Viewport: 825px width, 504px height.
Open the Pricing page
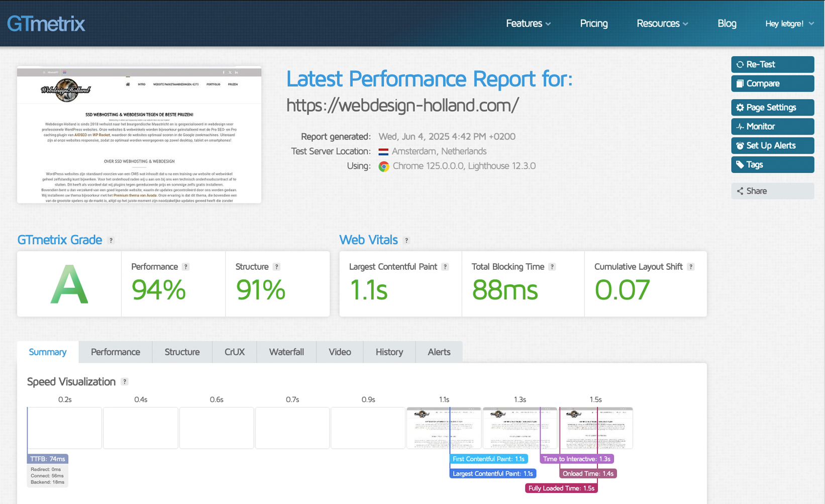[594, 24]
